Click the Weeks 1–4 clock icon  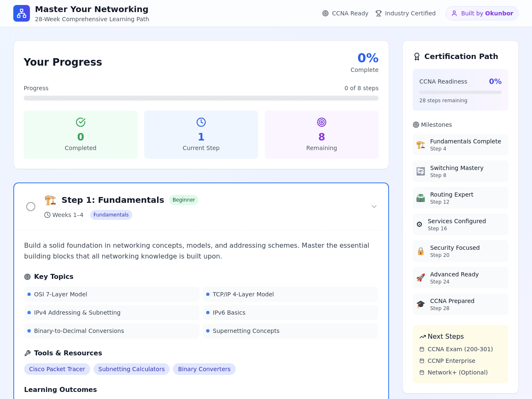point(47,215)
